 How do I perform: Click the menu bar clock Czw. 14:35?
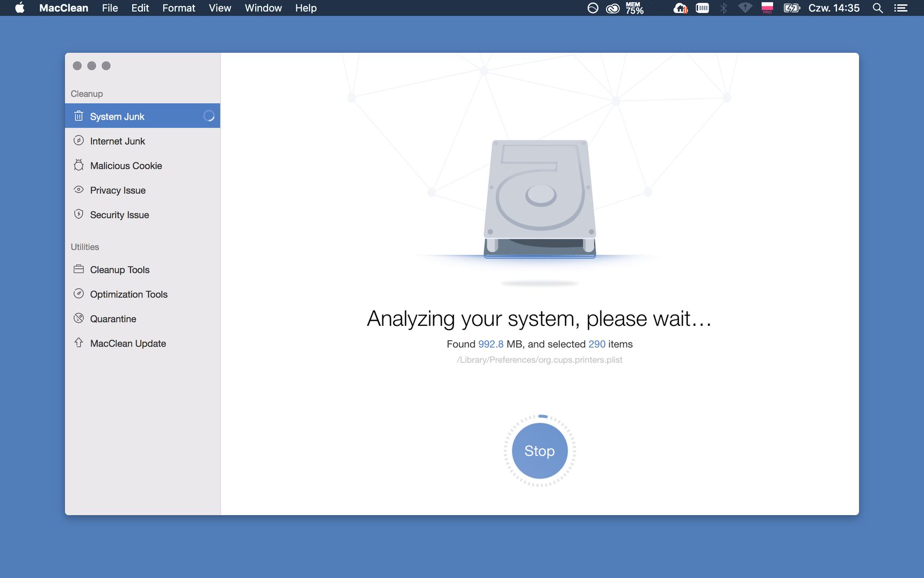[x=834, y=8]
